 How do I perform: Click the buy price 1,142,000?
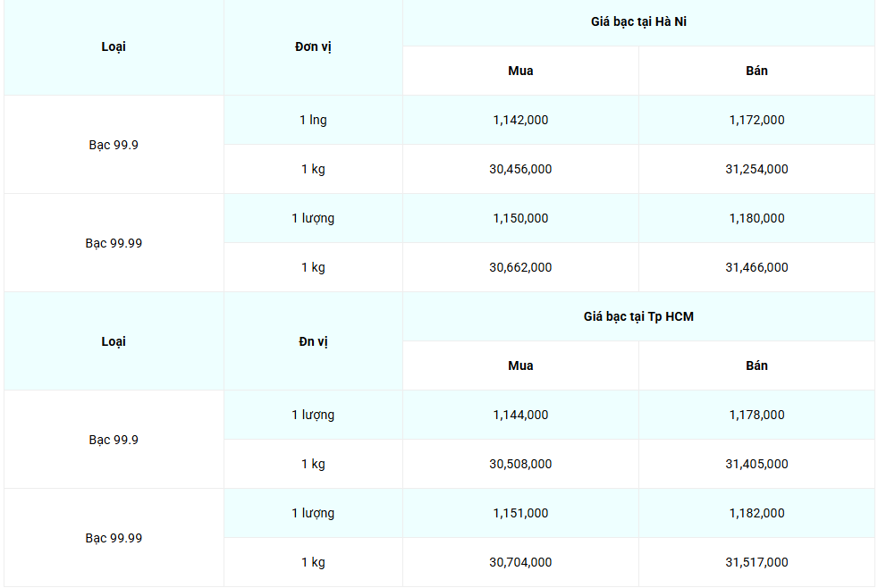click(520, 120)
